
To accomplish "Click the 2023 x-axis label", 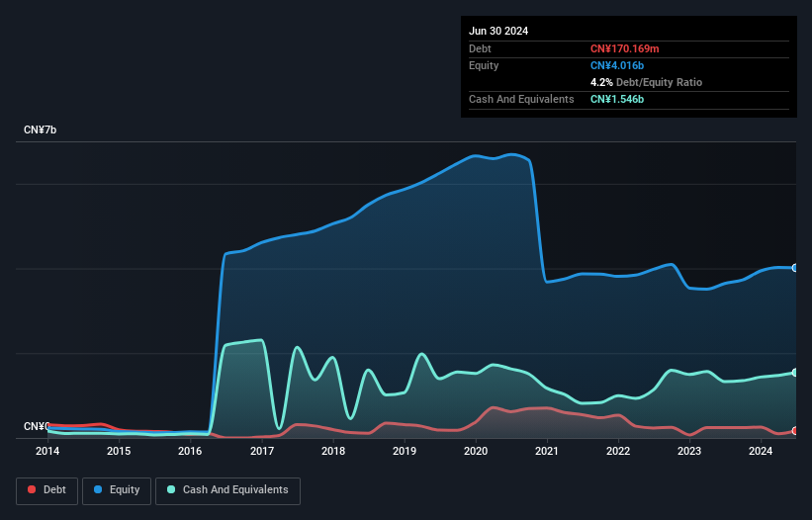I will pos(689,451).
